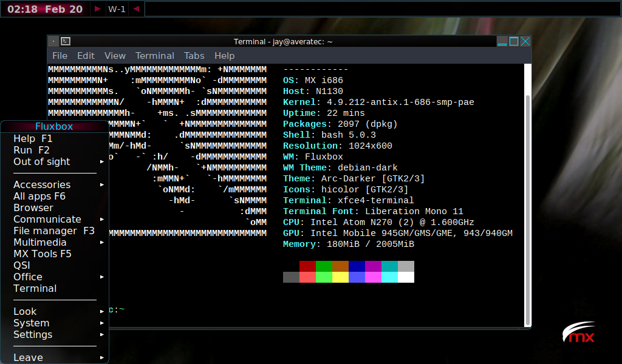622x364 pixels.
Task: Click the dark red color block
Action: coord(307,266)
